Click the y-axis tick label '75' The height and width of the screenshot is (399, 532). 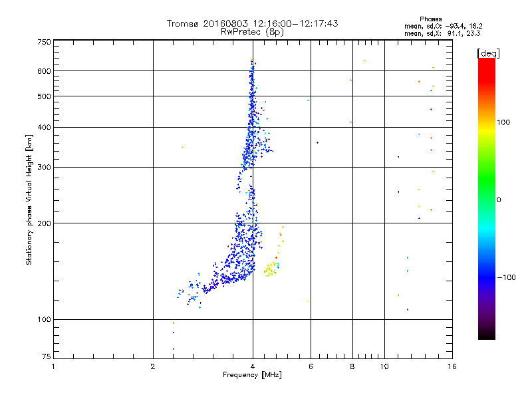click(x=47, y=356)
